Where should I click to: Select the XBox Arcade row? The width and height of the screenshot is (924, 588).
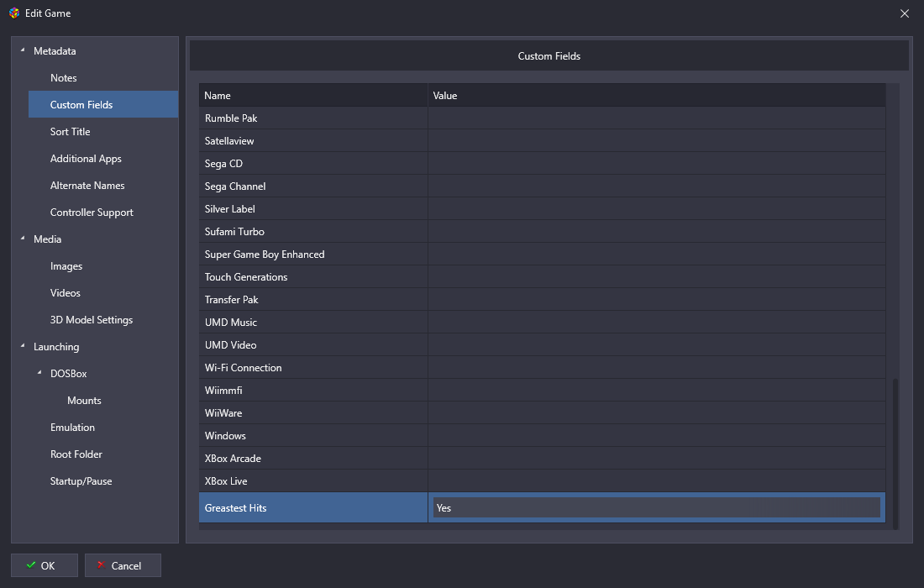point(542,459)
